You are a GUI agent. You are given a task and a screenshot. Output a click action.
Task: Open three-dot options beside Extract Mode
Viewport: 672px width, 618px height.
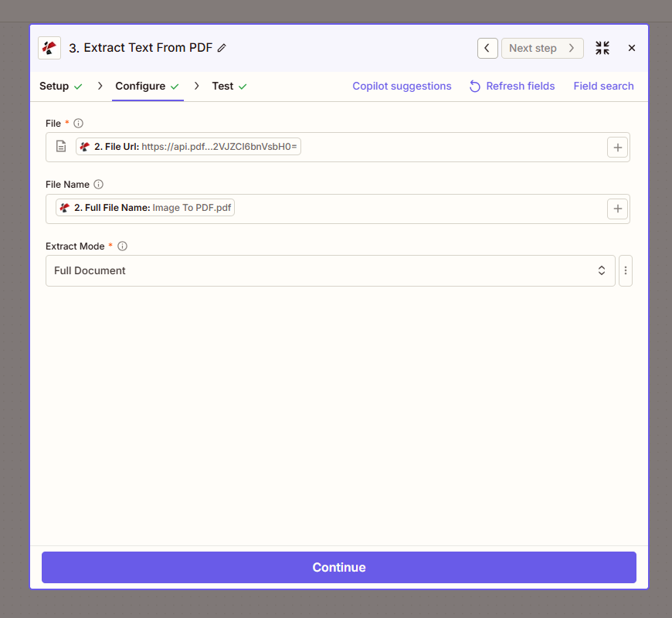626,271
